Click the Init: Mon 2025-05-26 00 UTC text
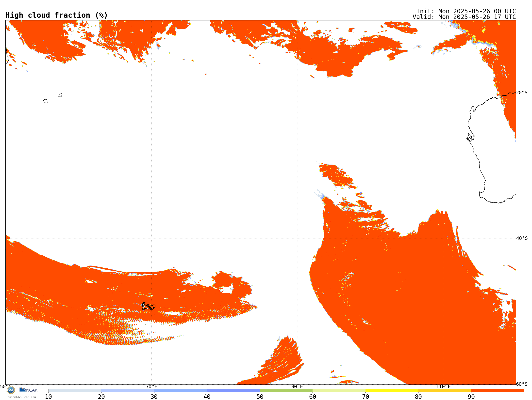The image size is (532, 400). [466, 11]
